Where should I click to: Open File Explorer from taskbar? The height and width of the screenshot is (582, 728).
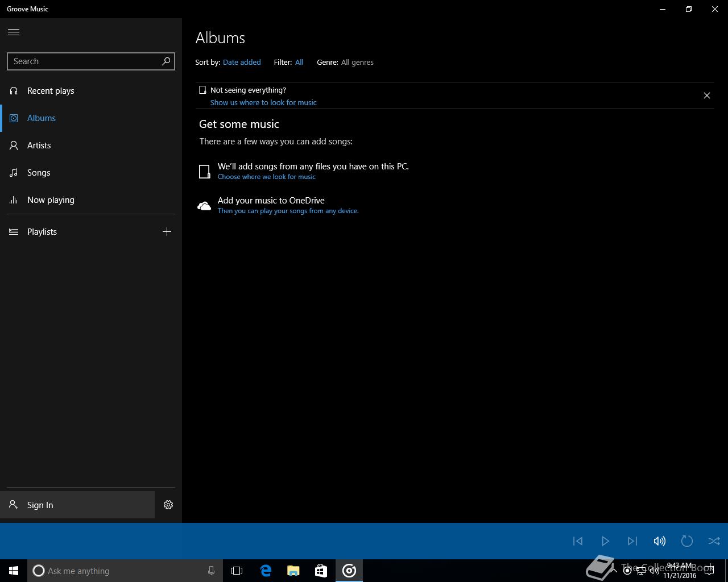pos(293,571)
